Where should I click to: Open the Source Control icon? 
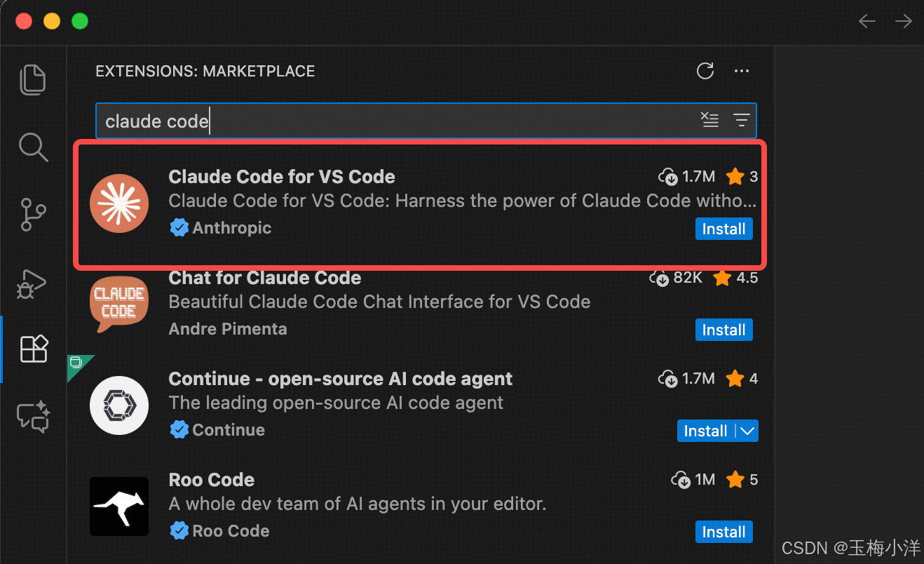pos(33,215)
